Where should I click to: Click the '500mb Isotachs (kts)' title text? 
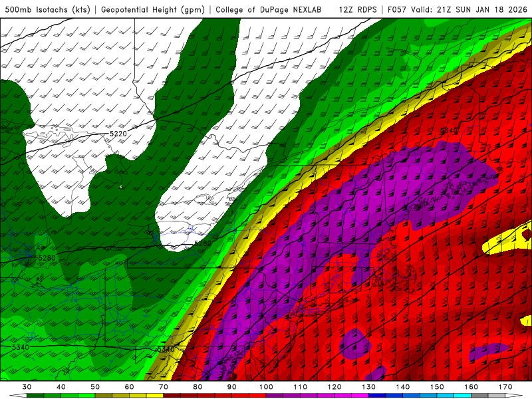tap(47, 9)
